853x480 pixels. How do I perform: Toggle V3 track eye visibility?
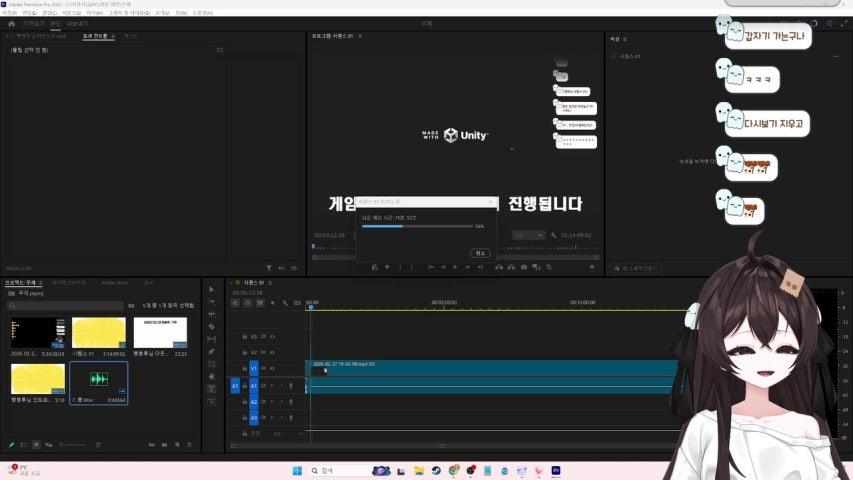[272, 337]
